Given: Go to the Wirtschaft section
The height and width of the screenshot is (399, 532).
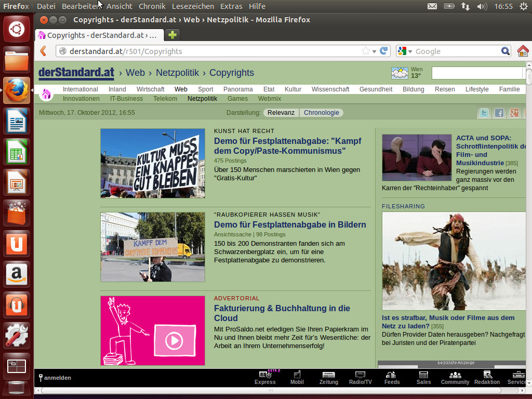Looking at the screenshot, I should (150, 89).
